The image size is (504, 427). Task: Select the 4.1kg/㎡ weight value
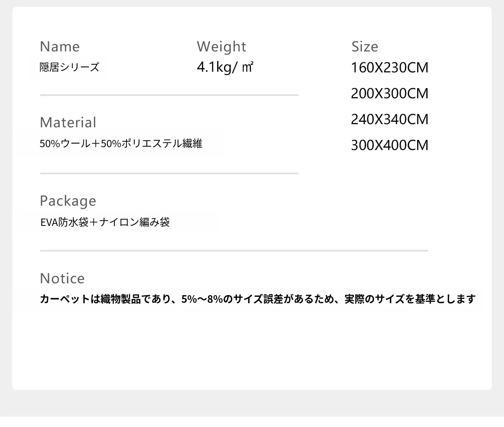[225, 67]
